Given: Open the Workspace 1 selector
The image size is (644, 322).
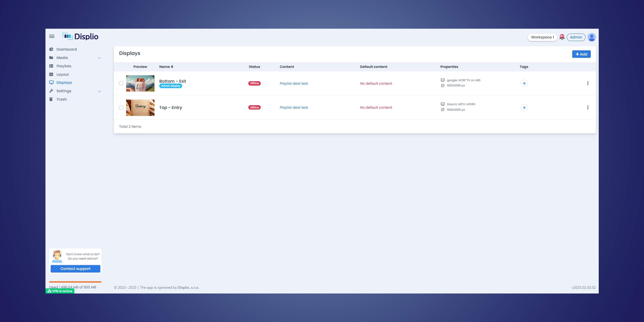Looking at the screenshot, I should [x=542, y=37].
